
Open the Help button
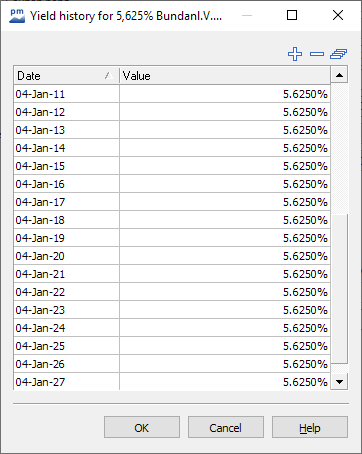pos(310,427)
